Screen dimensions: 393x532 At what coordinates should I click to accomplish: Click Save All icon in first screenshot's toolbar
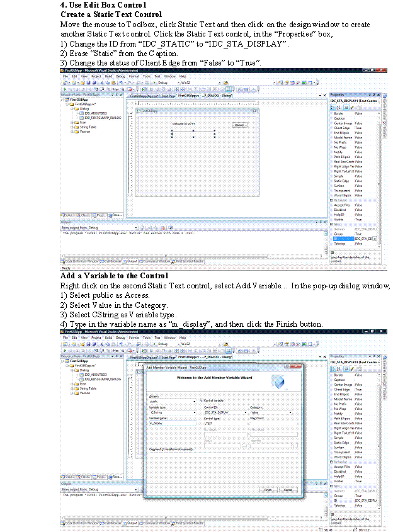tap(94, 82)
